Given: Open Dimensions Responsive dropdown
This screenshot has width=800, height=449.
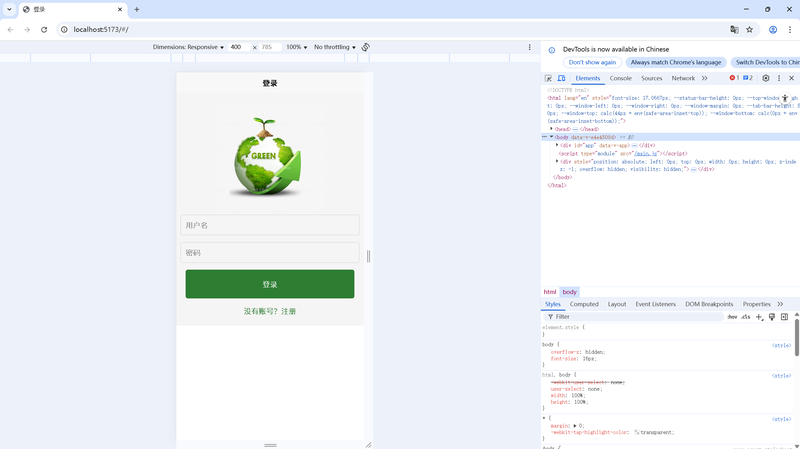Looking at the screenshot, I should (x=188, y=47).
